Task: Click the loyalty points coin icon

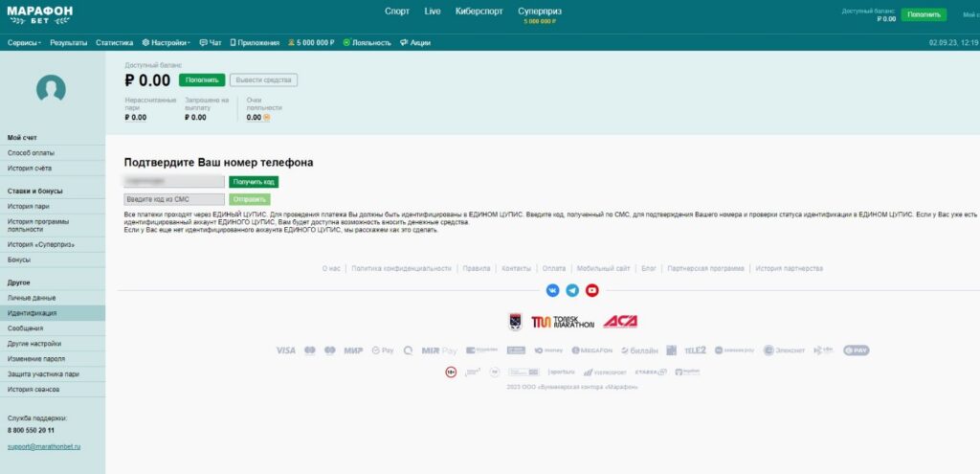Action: pyautogui.click(x=267, y=117)
